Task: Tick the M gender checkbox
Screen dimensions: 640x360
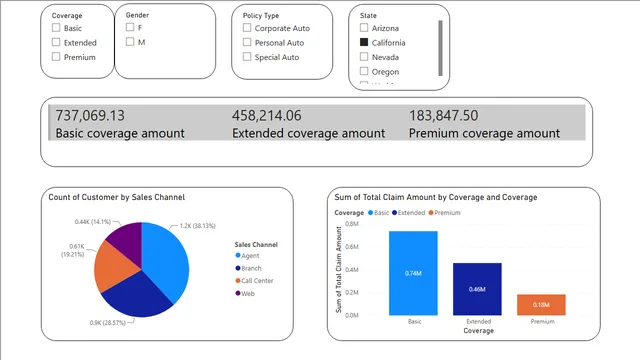Action: pos(130,42)
